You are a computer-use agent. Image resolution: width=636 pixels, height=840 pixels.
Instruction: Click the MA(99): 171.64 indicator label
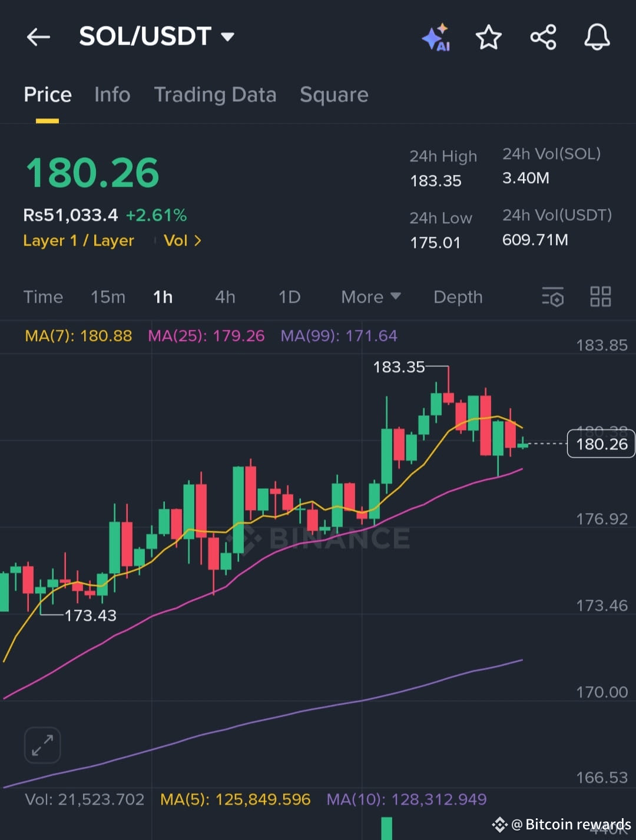339,336
